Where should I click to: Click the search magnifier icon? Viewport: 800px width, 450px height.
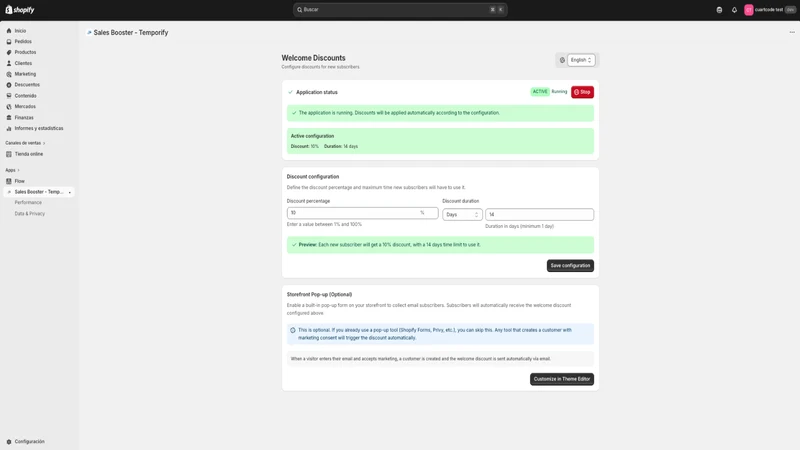point(299,10)
